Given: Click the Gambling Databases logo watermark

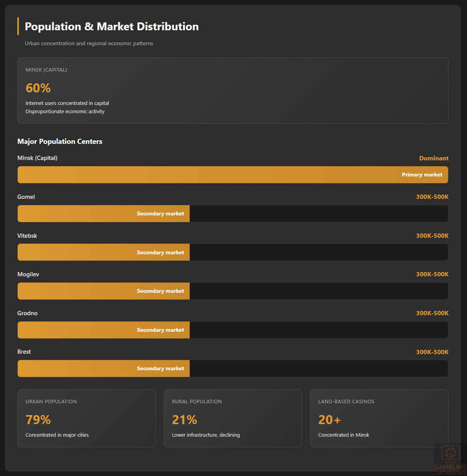Looking at the screenshot, I should point(450,459).
